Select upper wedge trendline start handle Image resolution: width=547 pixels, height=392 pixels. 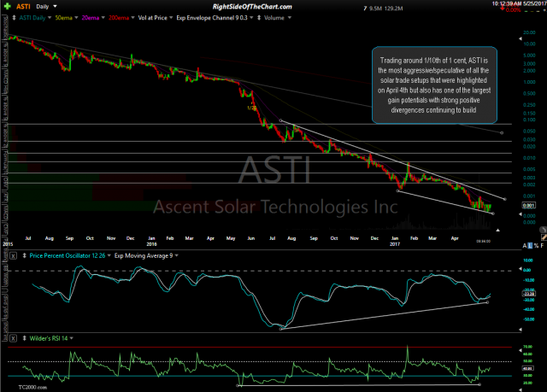pos(281,120)
